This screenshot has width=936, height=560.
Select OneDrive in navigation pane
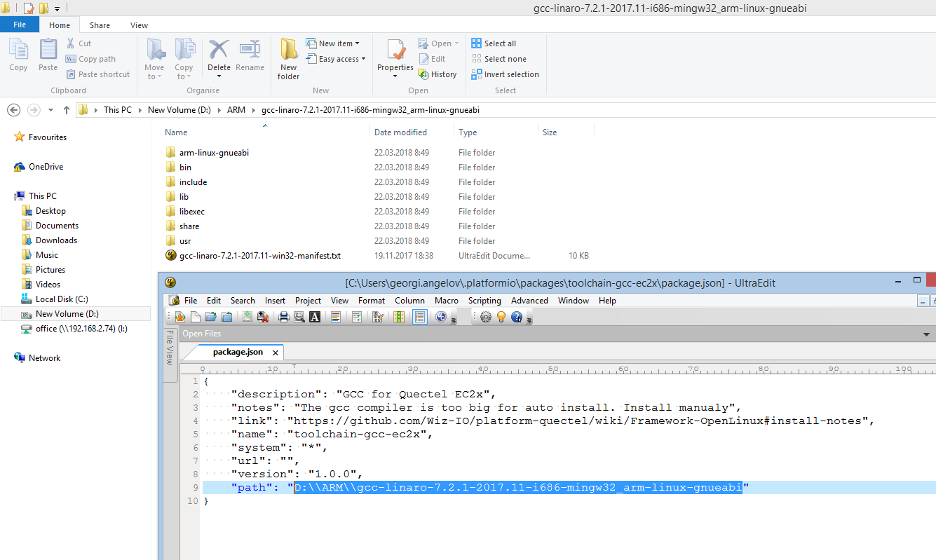tap(46, 167)
